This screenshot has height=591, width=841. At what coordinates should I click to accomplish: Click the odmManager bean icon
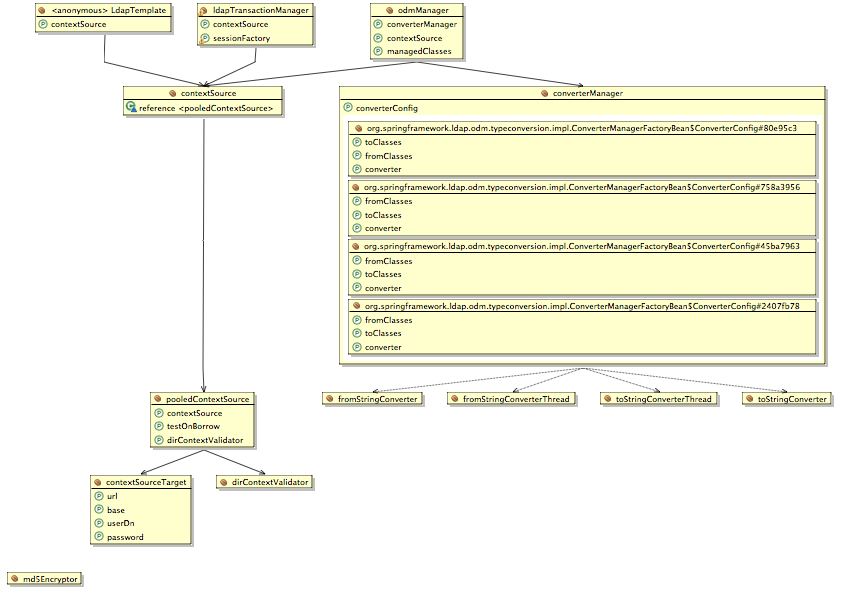click(390, 10)
